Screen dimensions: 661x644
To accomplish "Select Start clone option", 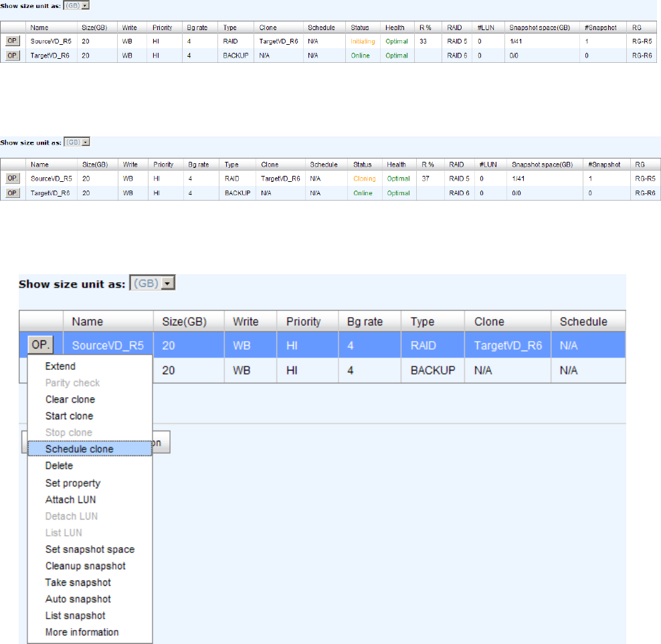I will [x=69, y=416].
